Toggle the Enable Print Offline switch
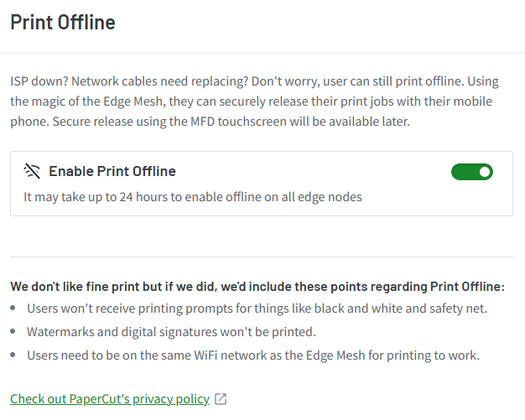This screenshot has height=420, width=525. pos(471,172)
